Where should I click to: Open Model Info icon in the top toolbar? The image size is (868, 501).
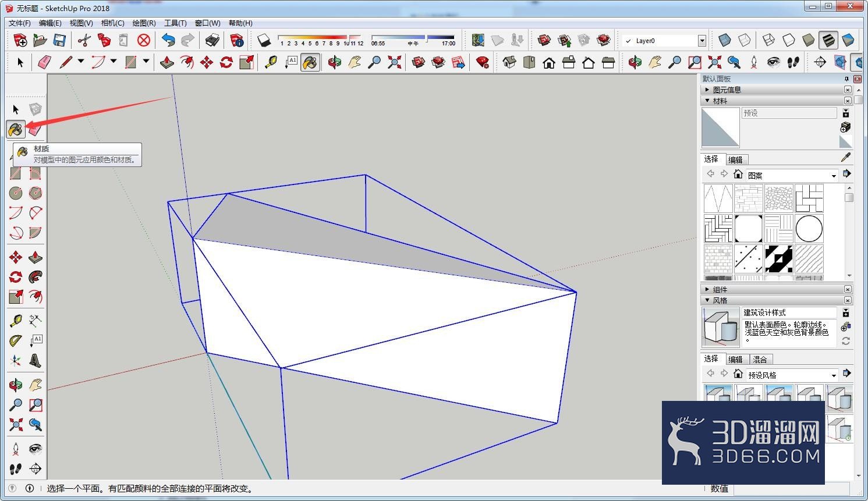237,40
